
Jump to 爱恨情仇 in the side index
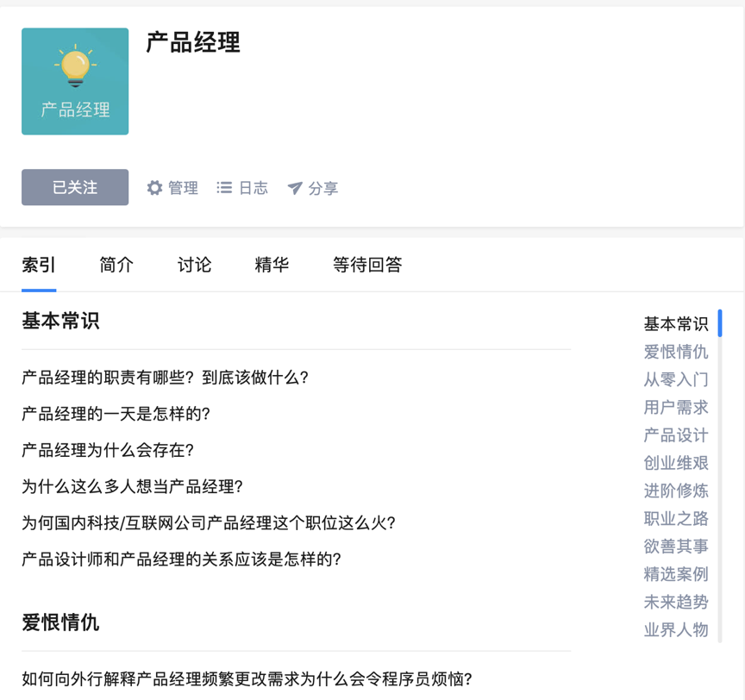click(676, 352)
